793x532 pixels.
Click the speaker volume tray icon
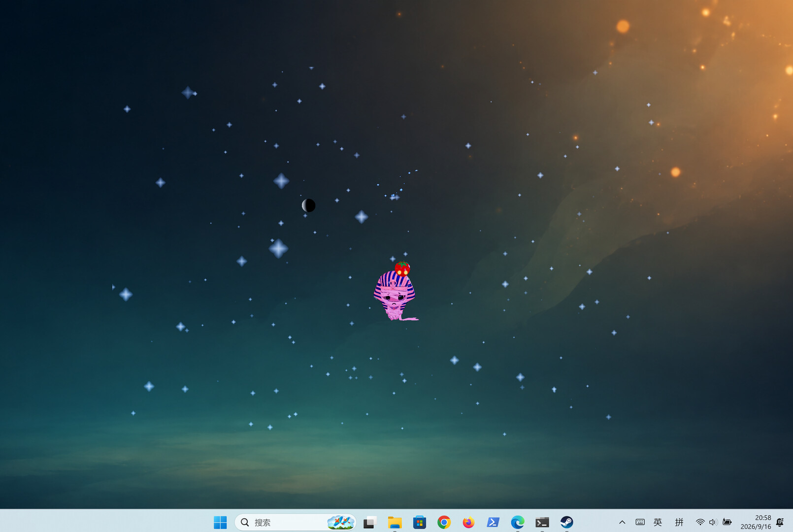point(713,522)
